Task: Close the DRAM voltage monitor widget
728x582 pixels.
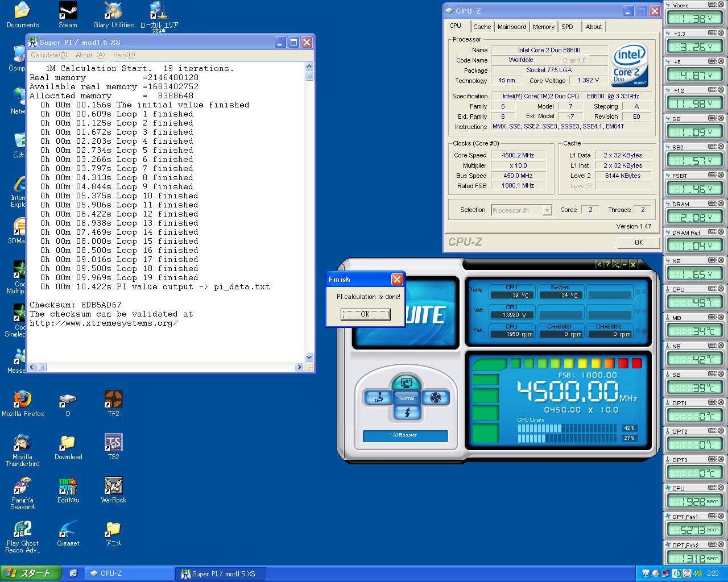Action: click(x=721, y=204)
